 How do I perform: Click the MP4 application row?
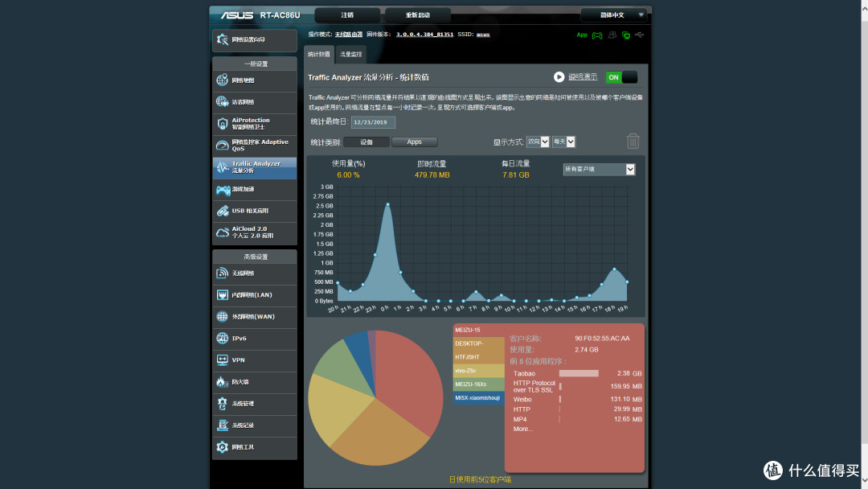[x=577, y=419]
